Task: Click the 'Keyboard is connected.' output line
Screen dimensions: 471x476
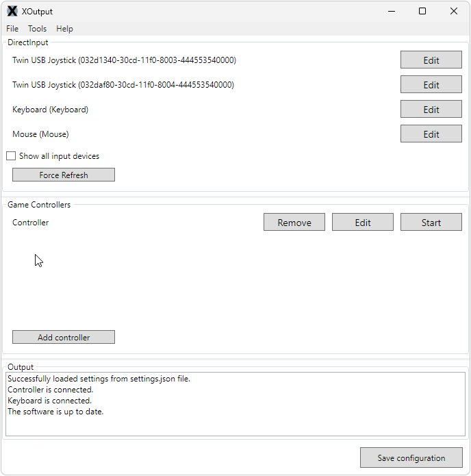Action: click(x=49, y=401)
